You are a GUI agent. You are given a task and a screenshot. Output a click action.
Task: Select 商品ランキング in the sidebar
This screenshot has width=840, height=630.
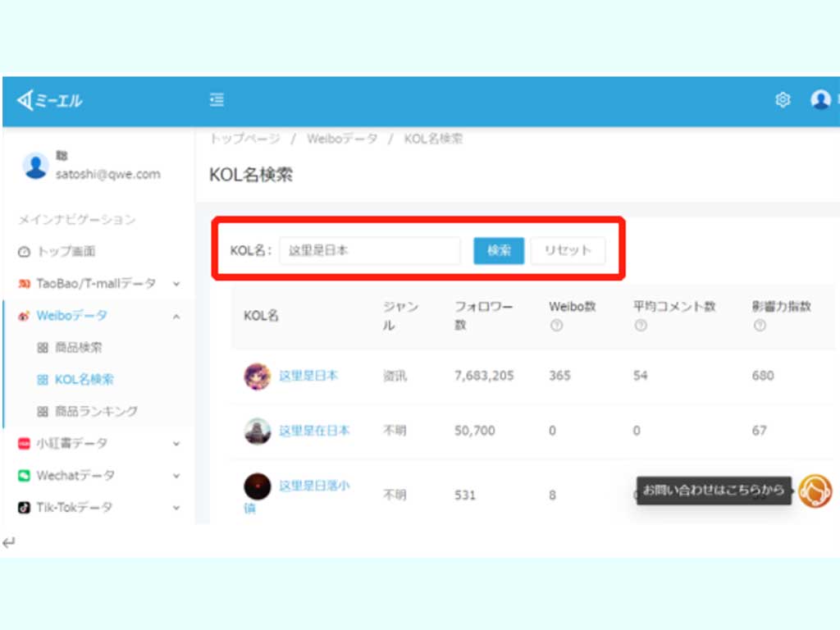(95, 412)
